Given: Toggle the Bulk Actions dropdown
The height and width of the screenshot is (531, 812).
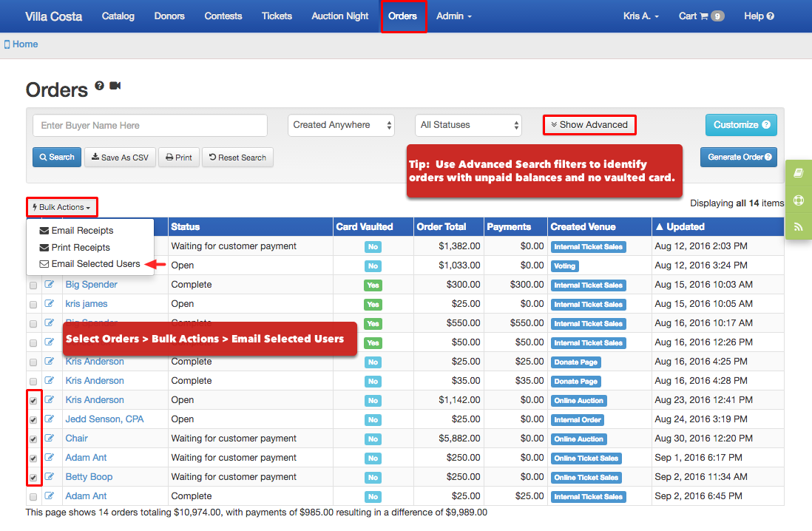Looking at the screenshot, I should (x=61, y=207).
